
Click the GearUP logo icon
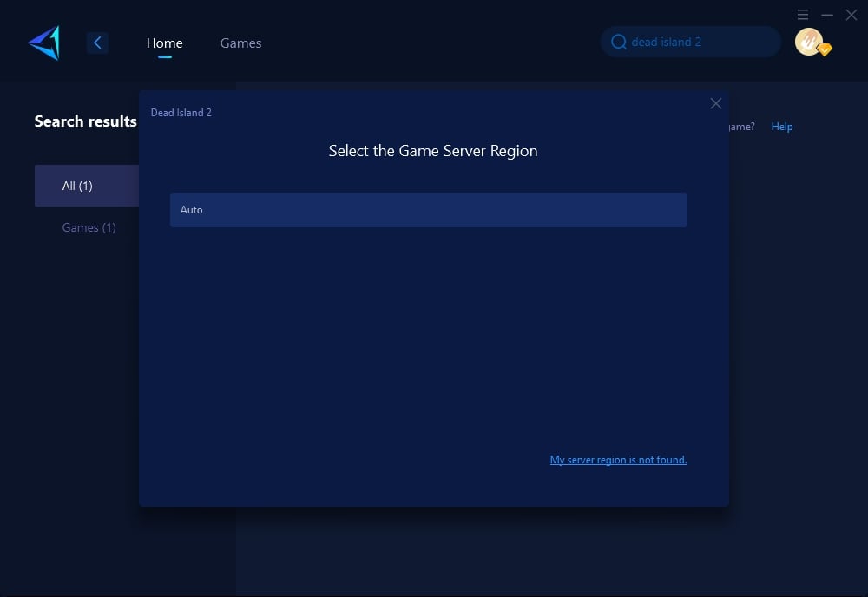pyautogui.click(x=44, y=43)
